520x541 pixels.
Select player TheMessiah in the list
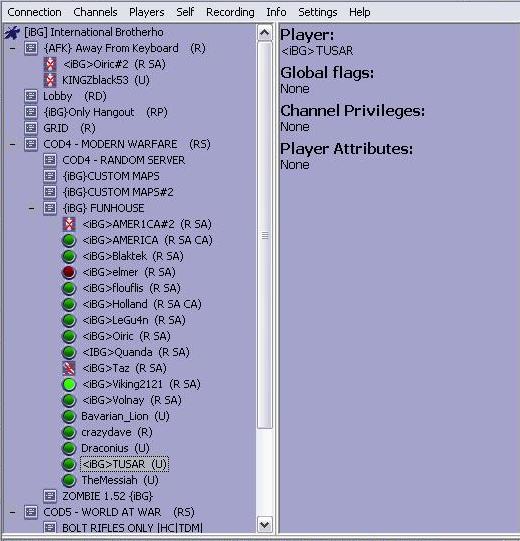(120, 480)
